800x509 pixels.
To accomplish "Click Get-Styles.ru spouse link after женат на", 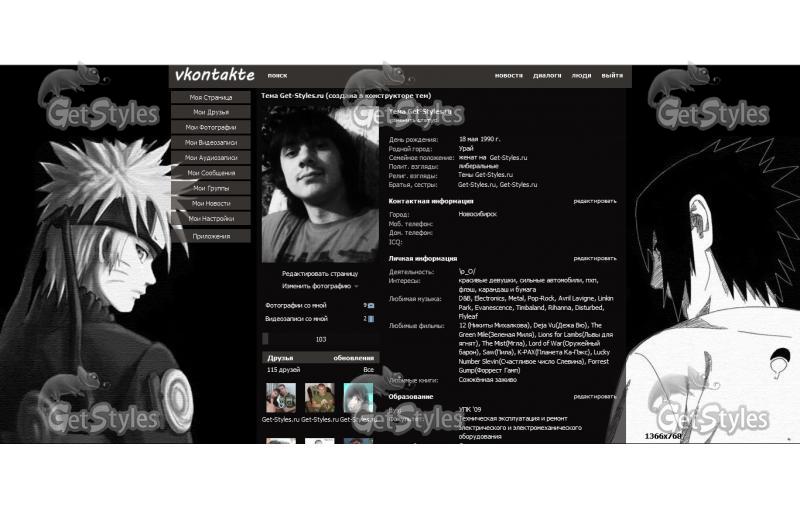I will pyautogui.click(x=508, y=158).
